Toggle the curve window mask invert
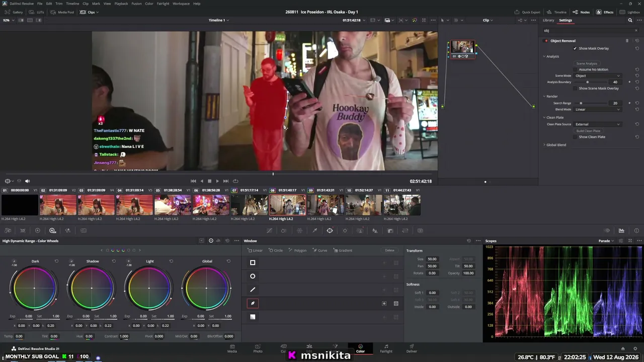This screenshot has width=644, height=362. (x=384, y=303)
